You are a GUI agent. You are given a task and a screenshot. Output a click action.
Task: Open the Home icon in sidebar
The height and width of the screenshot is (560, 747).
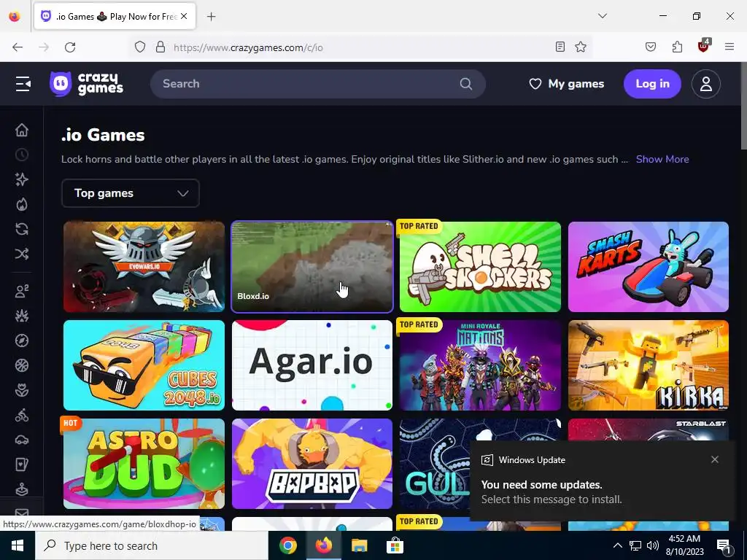click(22, 130)
